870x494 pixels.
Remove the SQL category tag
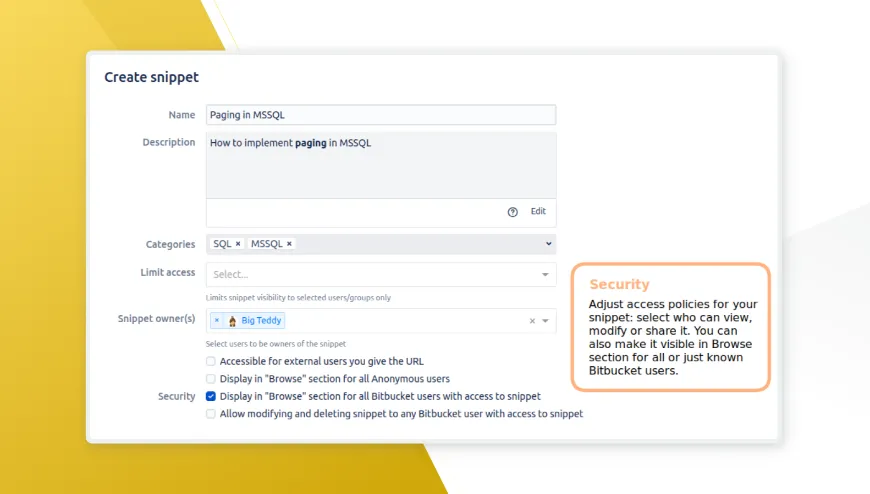point(238,244)
